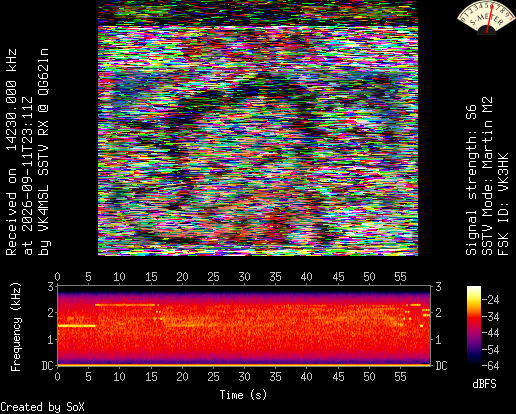
Task: Click the audio spectrogram plot
Action: click(x=244, y=326)
